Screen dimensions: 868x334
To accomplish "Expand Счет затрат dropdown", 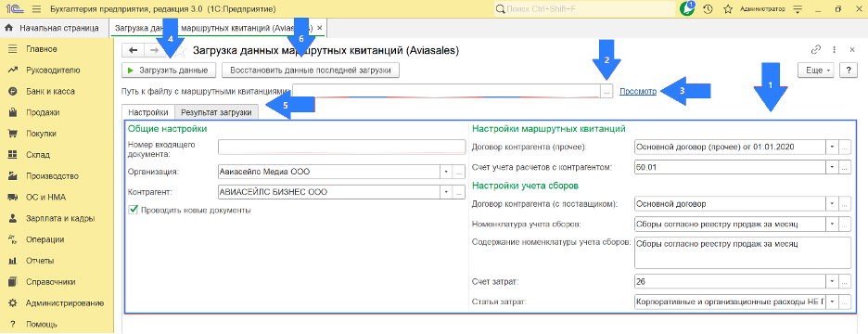I will (832, 281).
